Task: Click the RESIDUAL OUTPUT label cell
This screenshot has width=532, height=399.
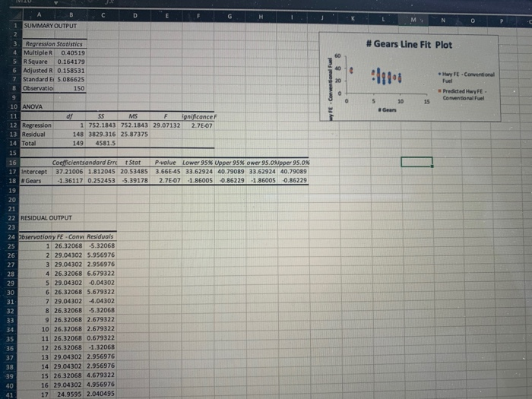Action: pos(46,218)
